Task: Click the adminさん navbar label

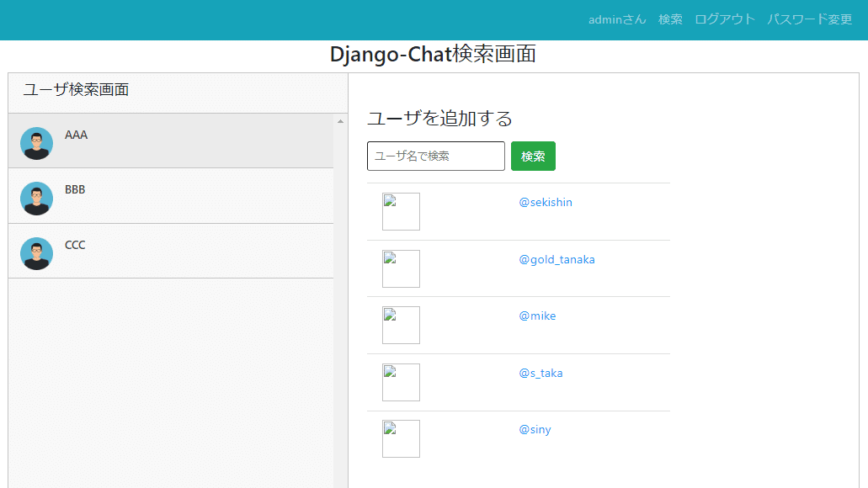Action: (617, 19)
